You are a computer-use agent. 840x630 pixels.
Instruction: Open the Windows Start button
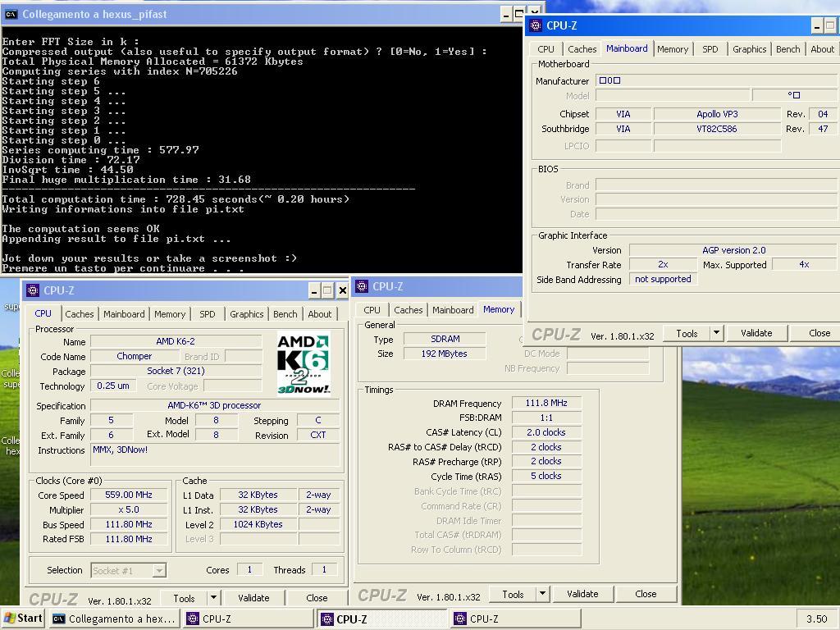pyautogui.click(x=23, y=619)
